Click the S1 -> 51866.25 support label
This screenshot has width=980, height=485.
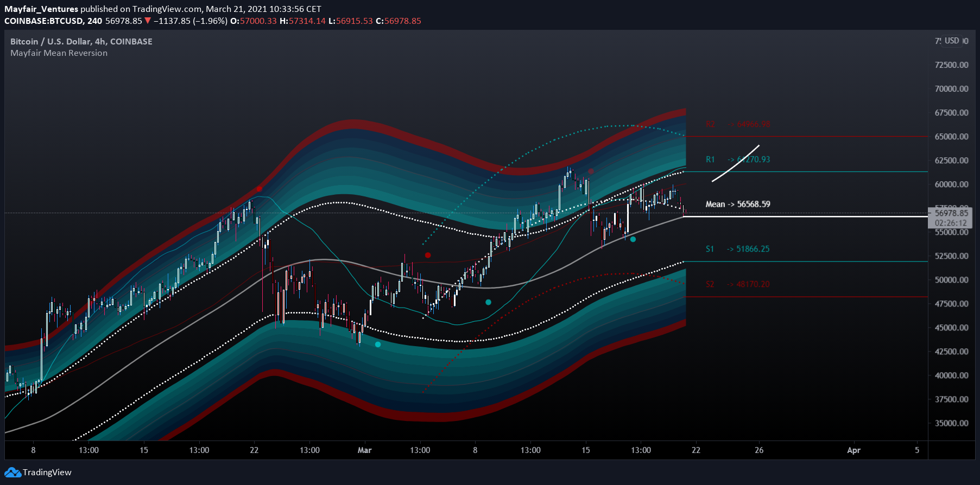(737, 249)
